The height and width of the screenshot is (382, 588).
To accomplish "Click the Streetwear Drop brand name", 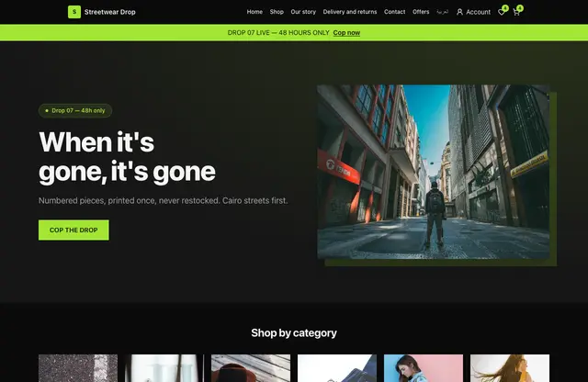I will (110, 12).
